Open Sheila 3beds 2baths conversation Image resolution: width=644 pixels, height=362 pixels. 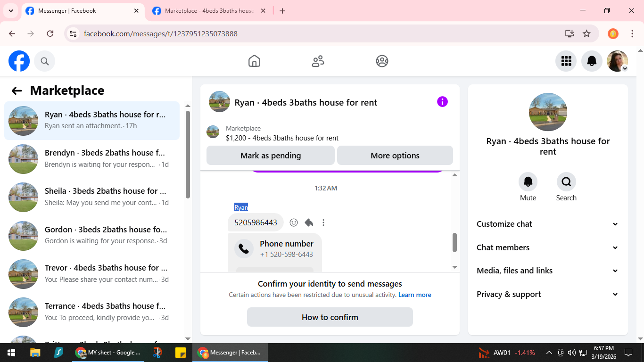tap(92, 197)
